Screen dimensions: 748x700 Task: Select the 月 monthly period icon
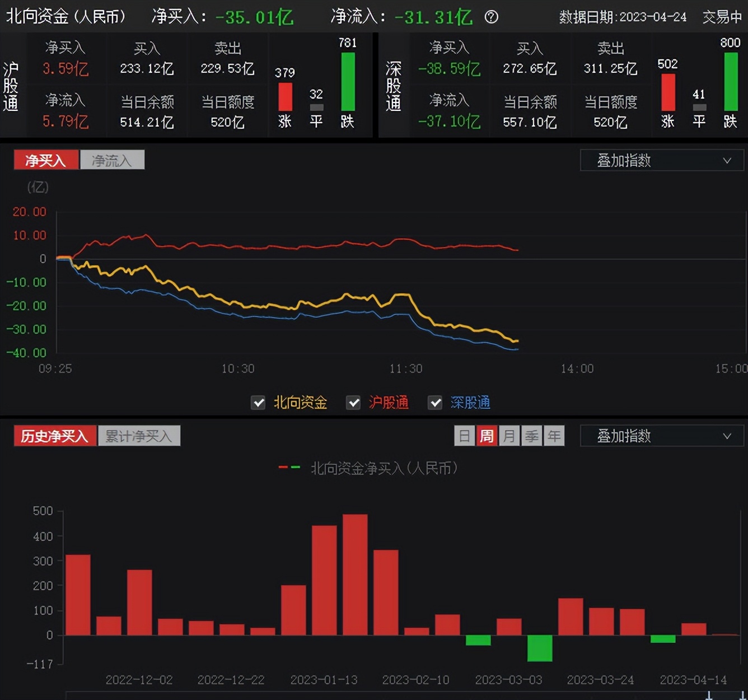[x=509, y=436]
